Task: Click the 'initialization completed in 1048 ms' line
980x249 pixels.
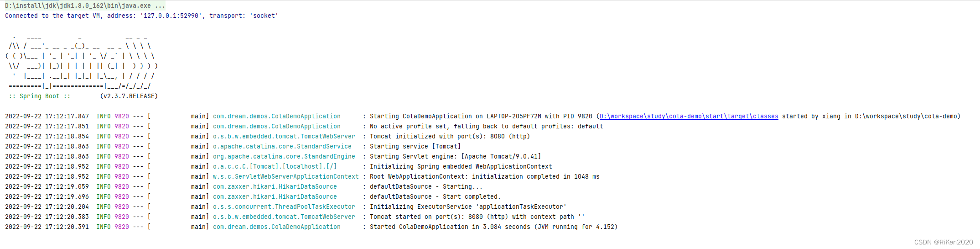Action: tap(484, 177)
